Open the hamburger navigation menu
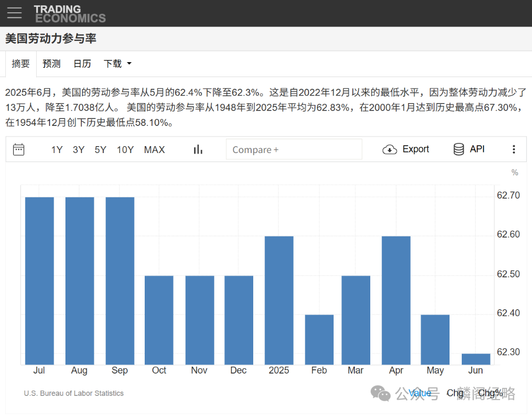Viewport: 532px width, 415px height. point(14,13)
